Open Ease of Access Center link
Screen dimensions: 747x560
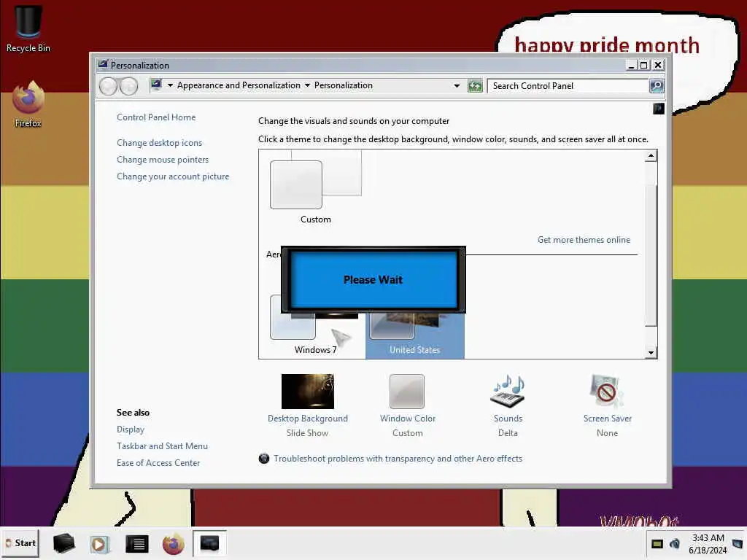tap(158, 463)
